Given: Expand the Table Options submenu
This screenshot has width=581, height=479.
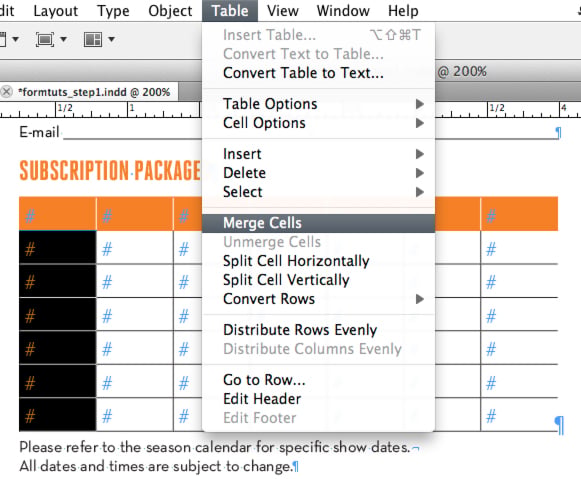Looking at the screenshot, I should click(x=318, y=104).
